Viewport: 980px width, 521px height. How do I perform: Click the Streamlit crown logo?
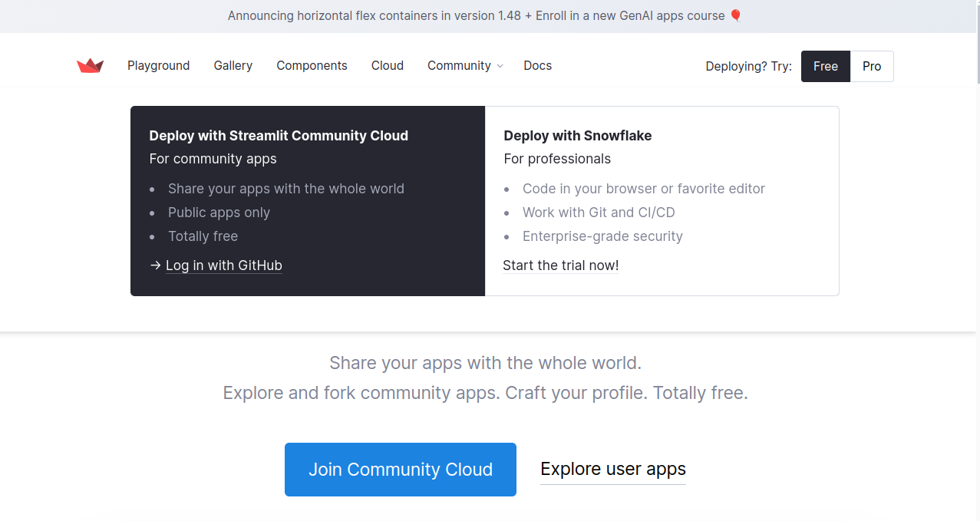pos(90,66)
